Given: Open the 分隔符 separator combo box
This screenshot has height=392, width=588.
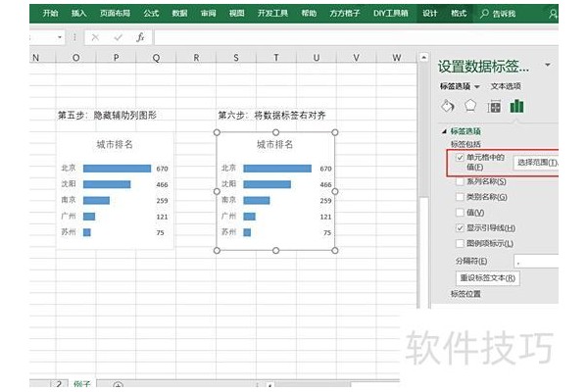Looking at the screenshot, I should pos(536,262).
